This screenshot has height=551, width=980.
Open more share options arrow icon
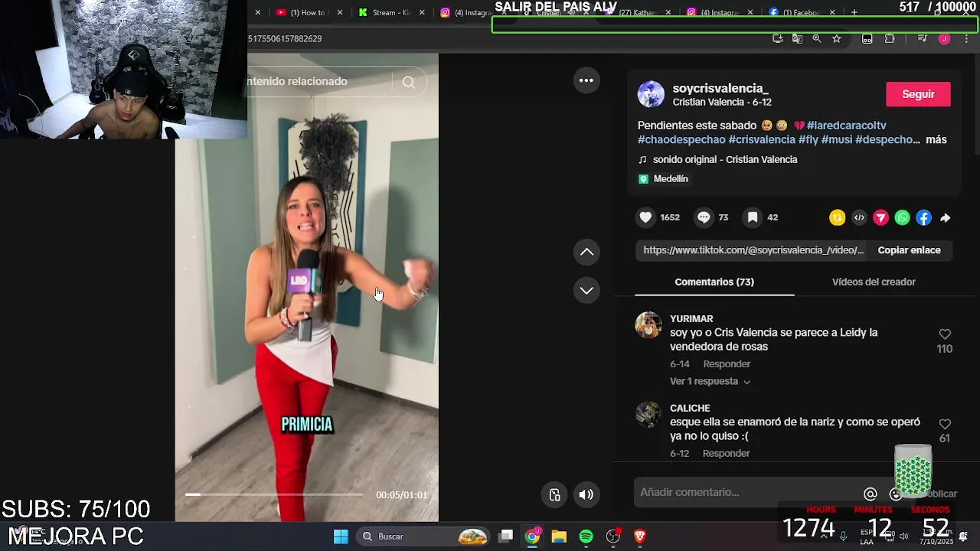click(946, 218)
